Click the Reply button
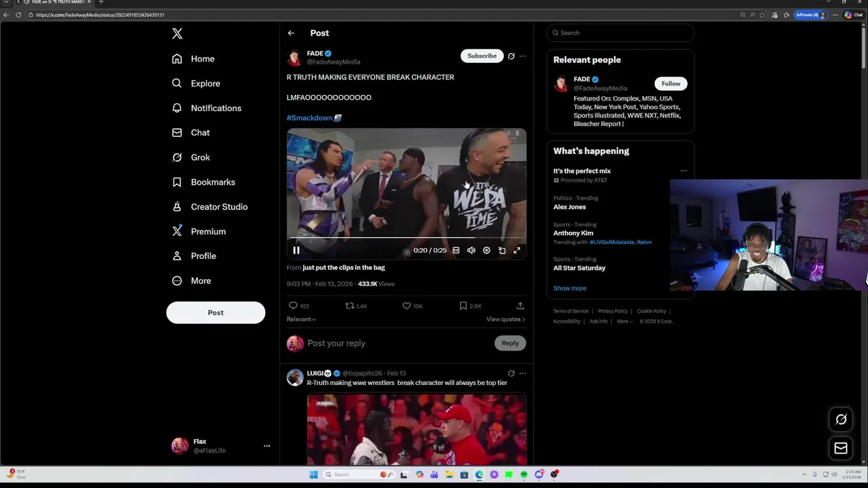 [x=510, y=343]
